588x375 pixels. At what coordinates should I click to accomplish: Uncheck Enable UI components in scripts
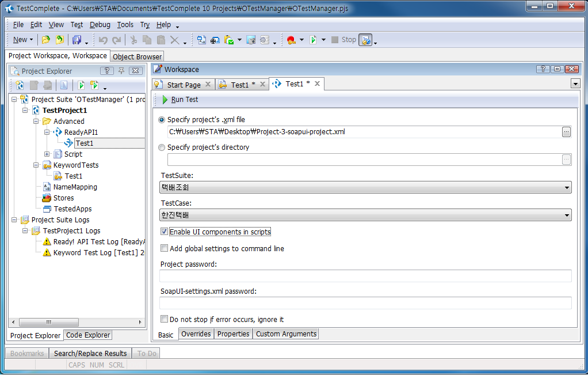(x=165, y=232)
